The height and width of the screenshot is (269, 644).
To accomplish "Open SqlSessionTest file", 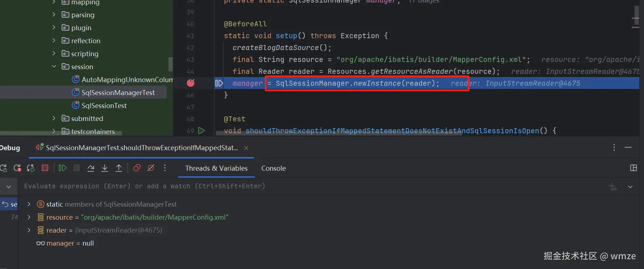I will pos(99,106).
